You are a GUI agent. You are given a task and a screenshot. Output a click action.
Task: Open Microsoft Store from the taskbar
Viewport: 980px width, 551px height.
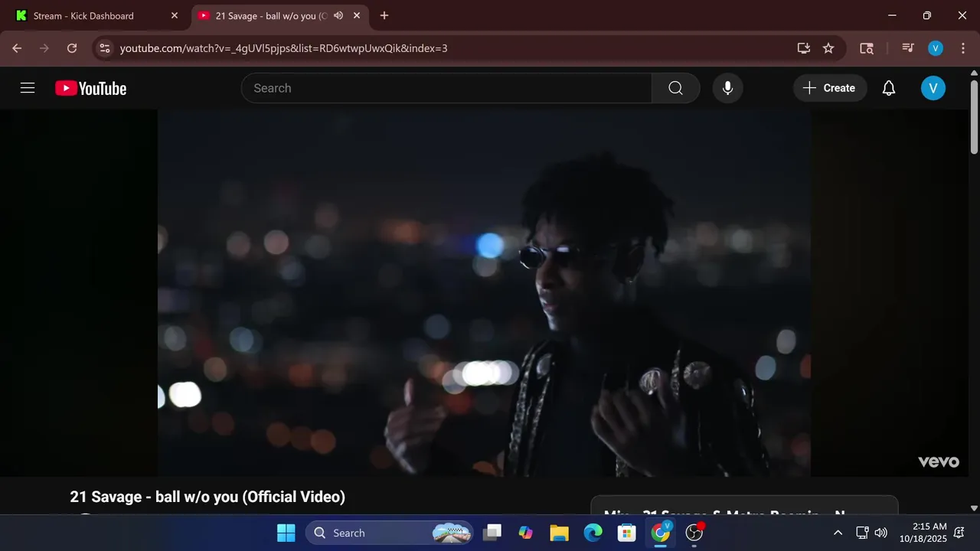(x=626, y=533)
